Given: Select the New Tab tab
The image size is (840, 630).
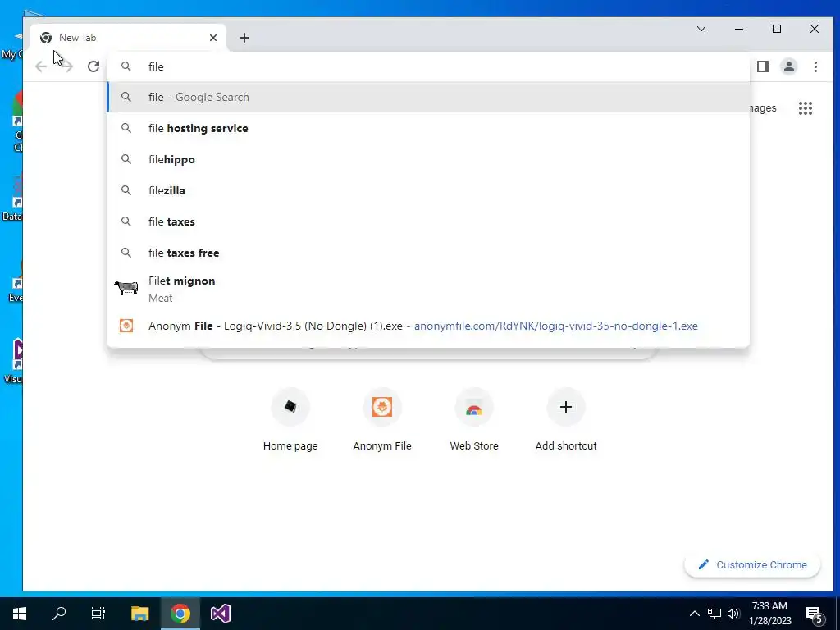Looking at the screenshot, I should click(128, 38).
